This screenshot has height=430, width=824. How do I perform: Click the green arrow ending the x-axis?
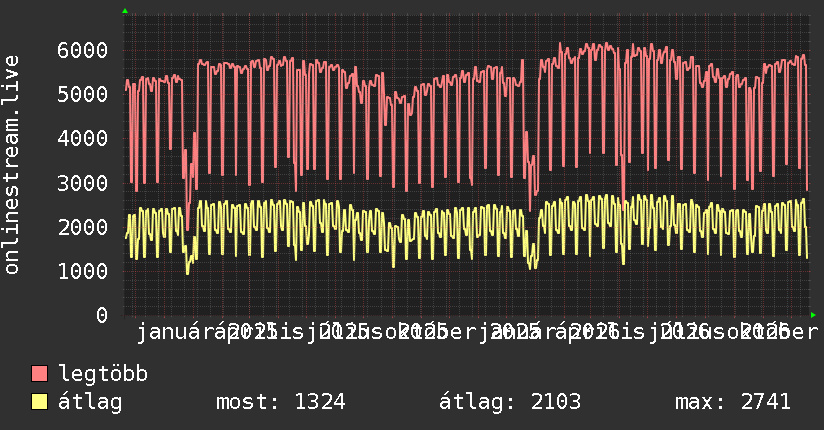click(813, 315)
